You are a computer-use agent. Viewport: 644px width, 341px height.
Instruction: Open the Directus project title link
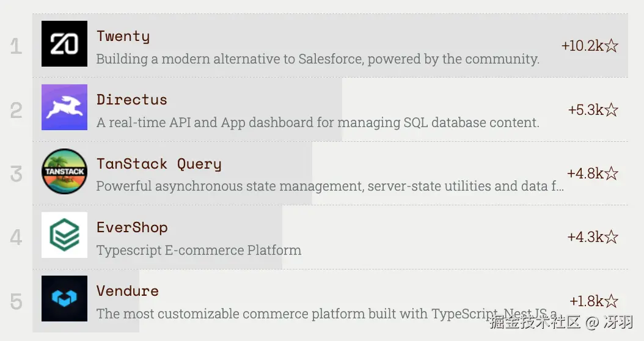tap(132, 100)
